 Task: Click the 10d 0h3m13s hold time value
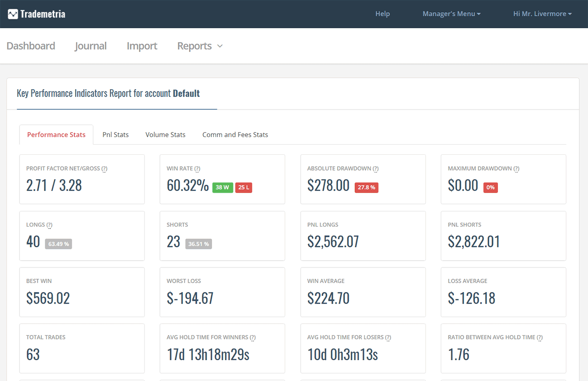click(343, 354)
